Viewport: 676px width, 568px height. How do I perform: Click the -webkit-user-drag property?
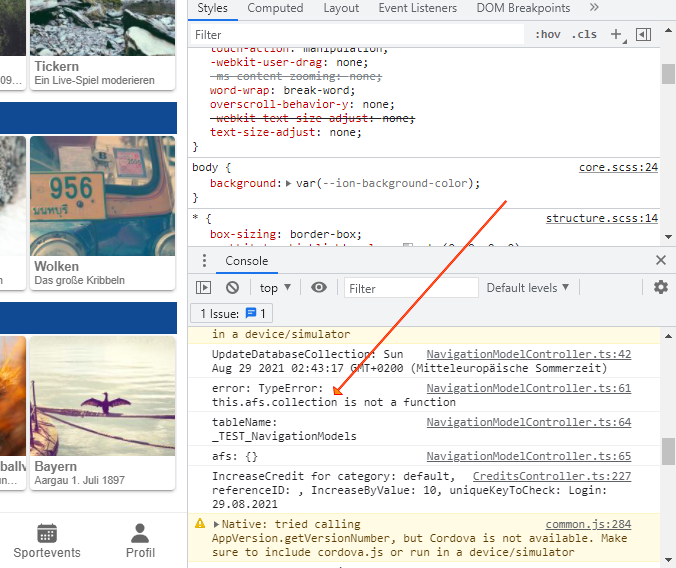[x=266, y=63]
